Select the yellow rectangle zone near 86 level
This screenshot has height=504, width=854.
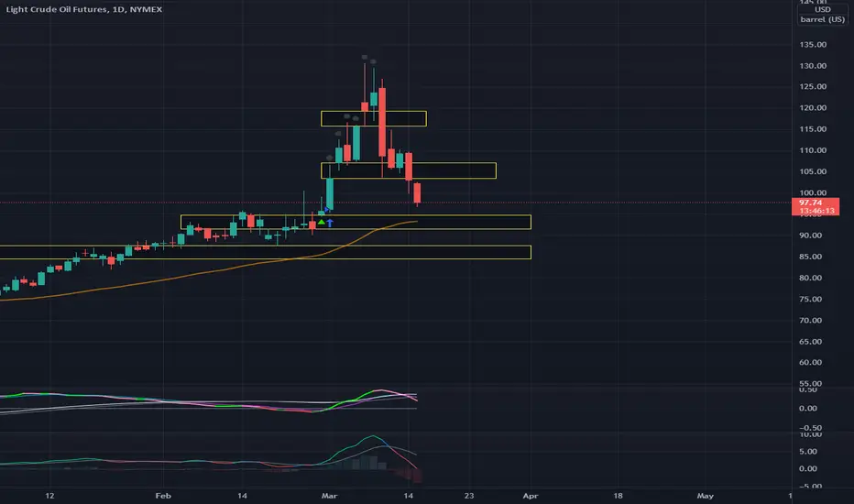tap(265, 252)
